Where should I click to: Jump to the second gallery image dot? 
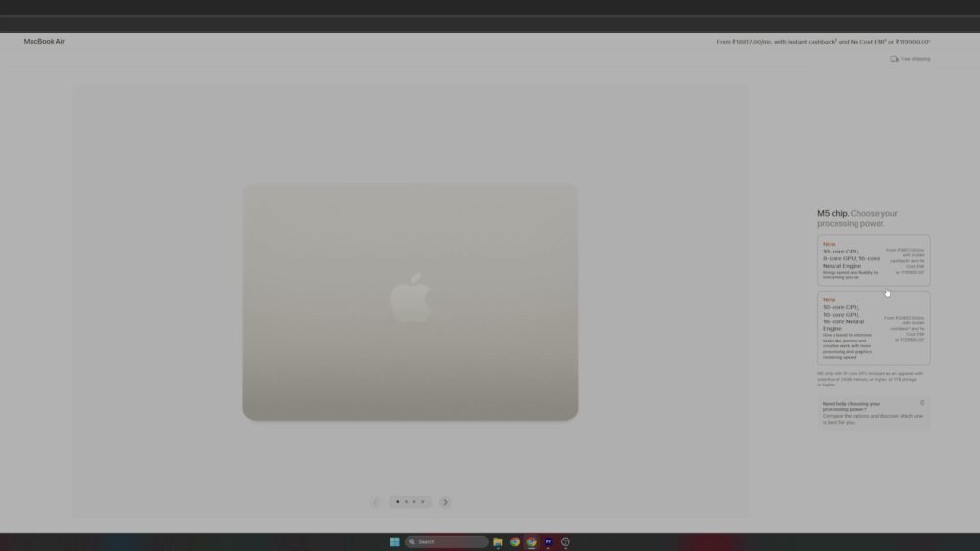click(x=406, y=502)
